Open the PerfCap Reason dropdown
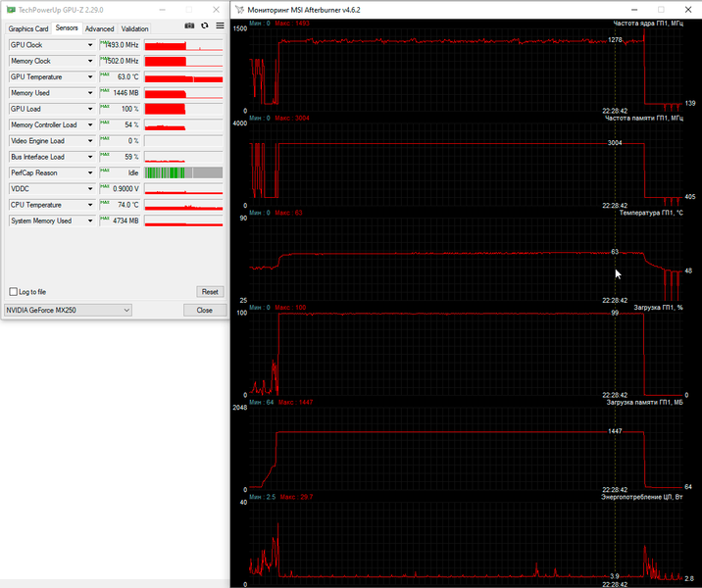Viewport: 702px width, 588px height. click(90, 172)
